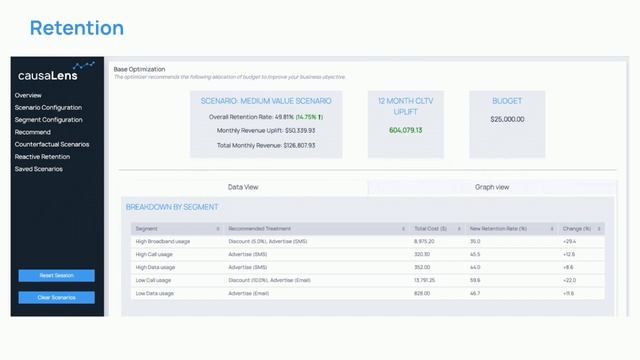Click change value +29.4
Image resolution: width=640 pixels, height=360 pixels.
[x=569, y=242]
